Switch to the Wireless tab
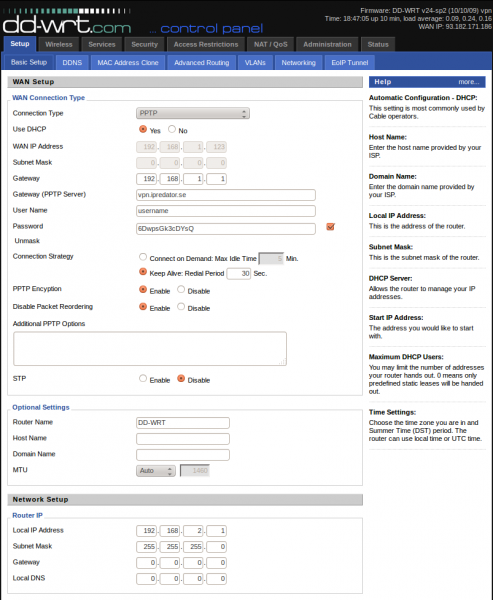The width and height of the screenshot is (493, 600). click(59, 44)
